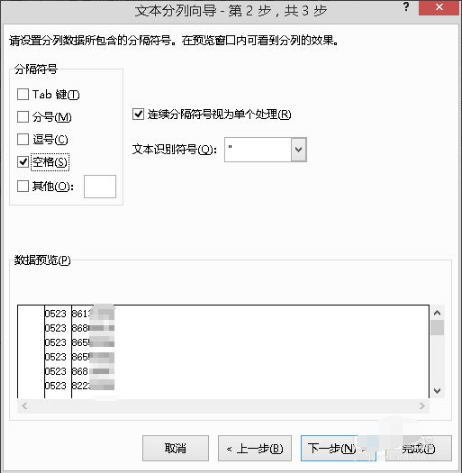Click the horizontal scroll left arrow
Image resolution: width=462 pixels, height=473 pixels.
[24, 406]
